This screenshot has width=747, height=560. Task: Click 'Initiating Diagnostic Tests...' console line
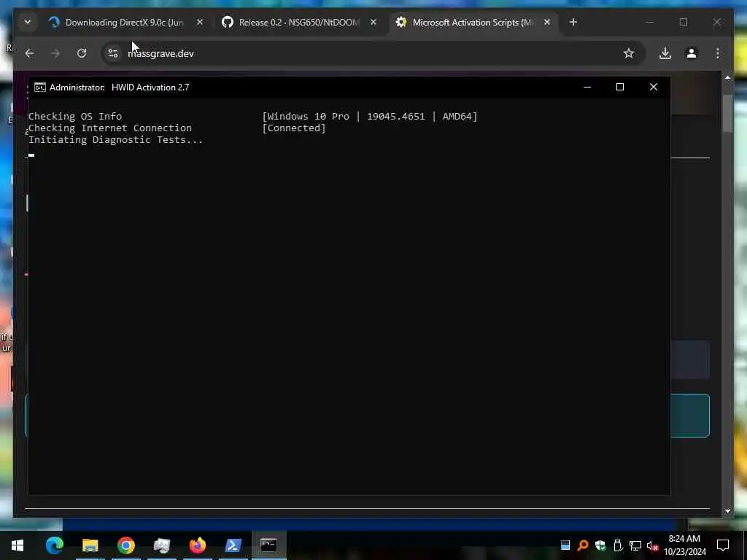116,139
